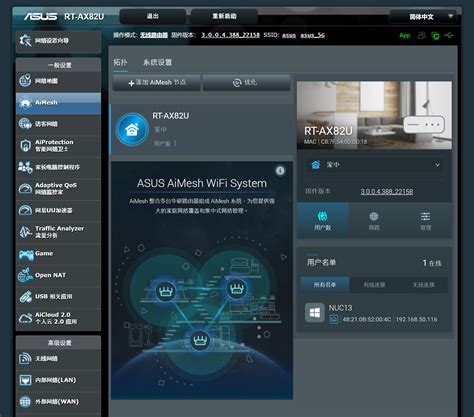
Task: Click the room photo thumbnail of RT-AX82U
Action: point(374,115)
